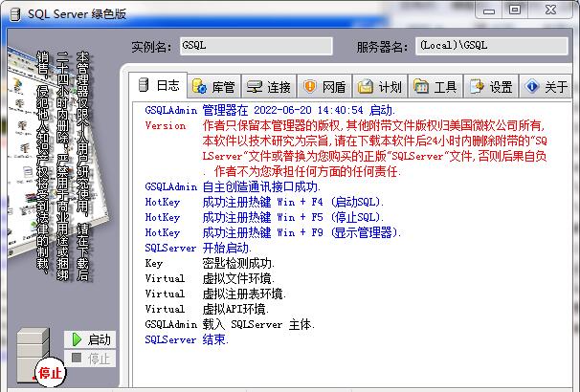Click the red 停止 status badge
580x392 pixels.
[50, 373]
